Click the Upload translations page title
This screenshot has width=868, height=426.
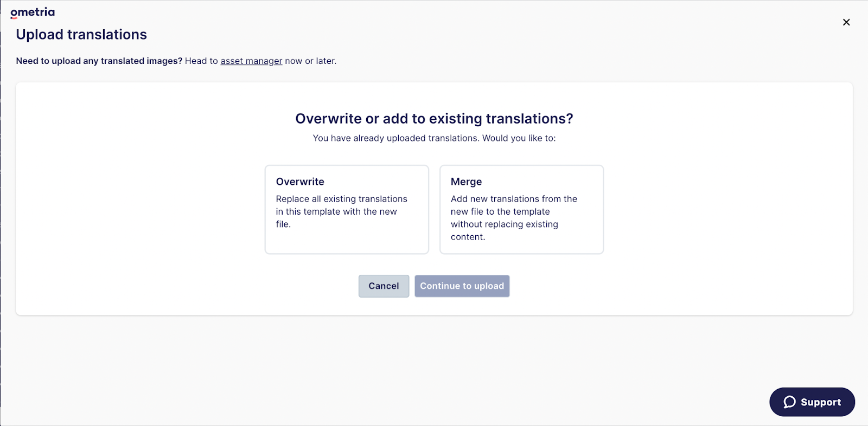click(81, 35)
